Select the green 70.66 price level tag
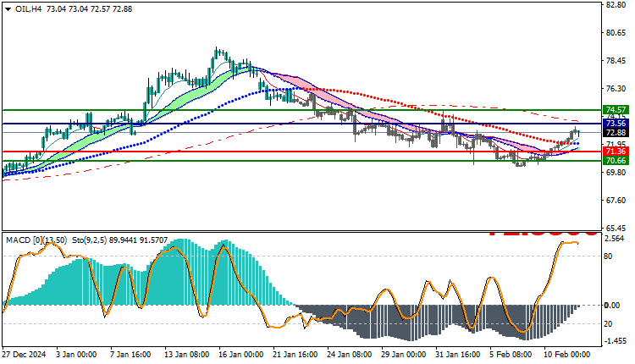Screen dimensions: 635x364 (616, 161)
